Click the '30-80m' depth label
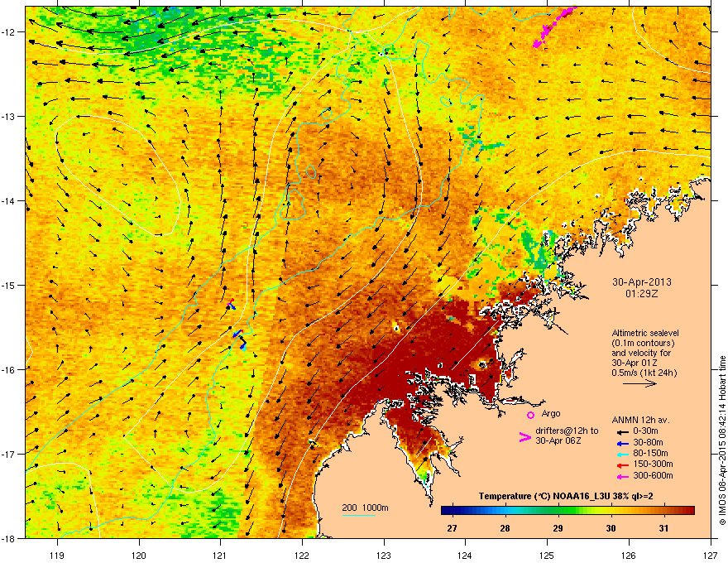The height and width of the screenshot is (563, 728). (x=648, y=442)
